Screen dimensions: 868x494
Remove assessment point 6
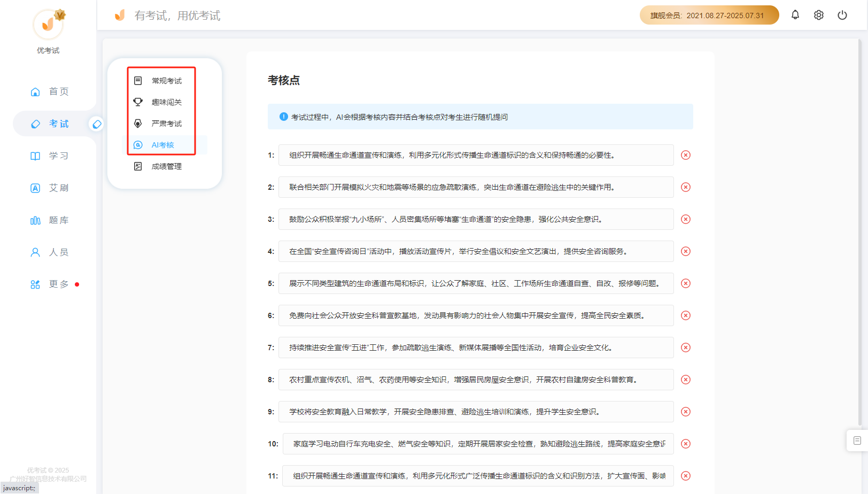coord(686,315)
